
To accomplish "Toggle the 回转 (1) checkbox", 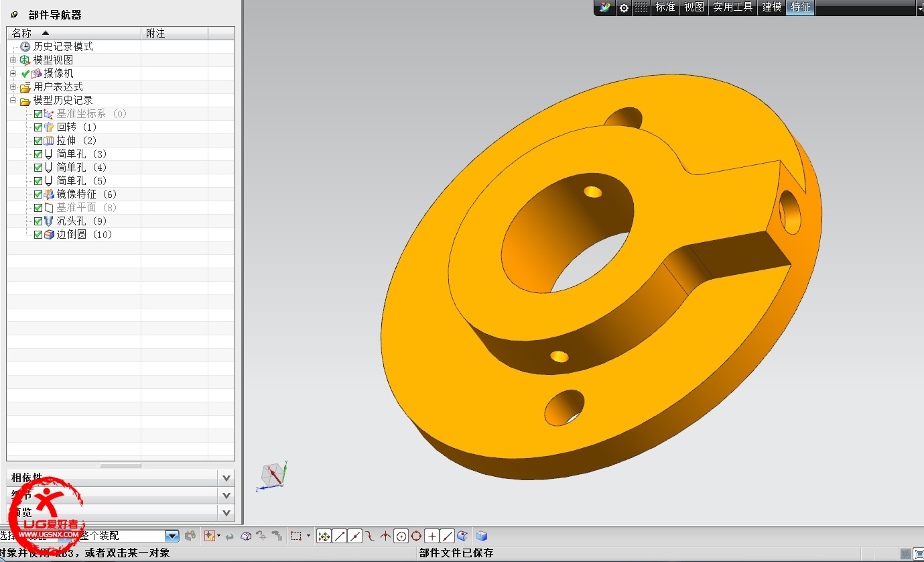I will (38, 127).
